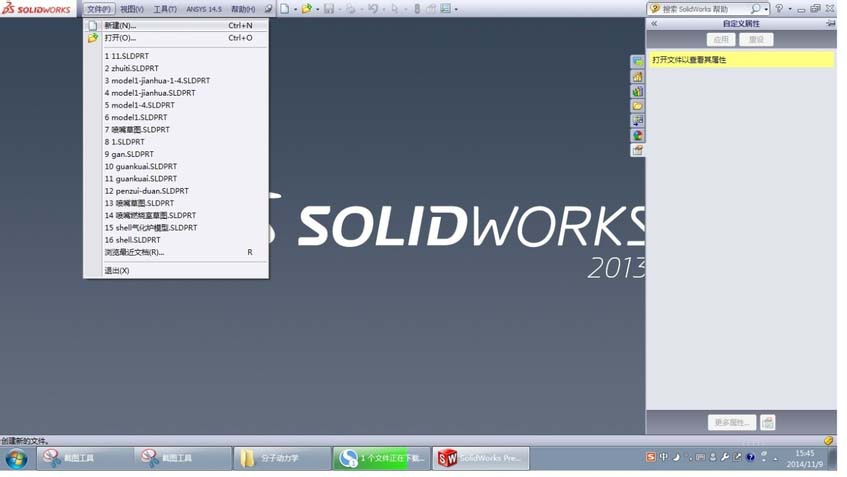Click the SolidWorks logo in title bar
847x477 pixels.
[37, 9]
